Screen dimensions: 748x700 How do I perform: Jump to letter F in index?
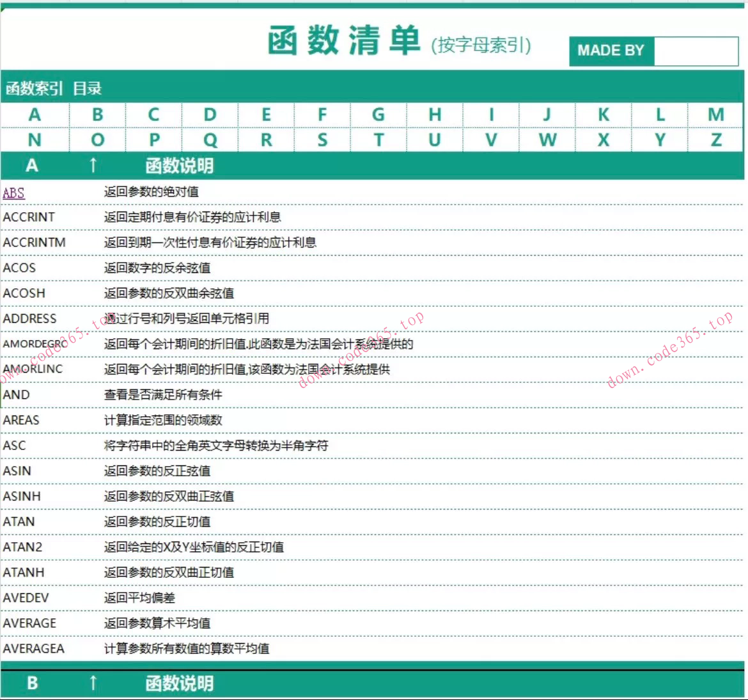[322, 115]
